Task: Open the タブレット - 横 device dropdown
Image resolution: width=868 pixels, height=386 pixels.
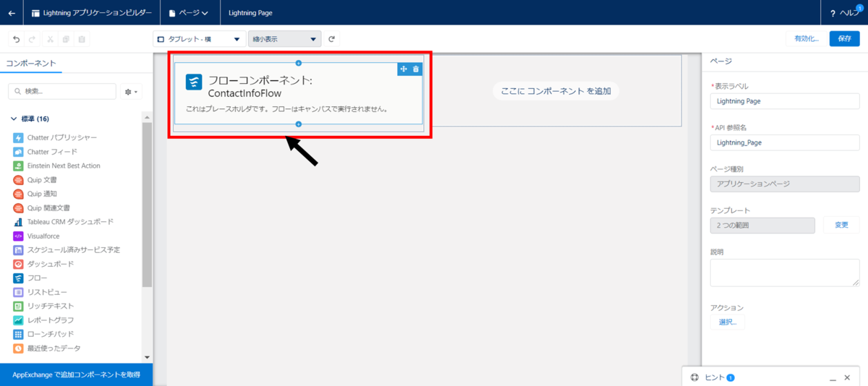Action: (x=199, y=39)
